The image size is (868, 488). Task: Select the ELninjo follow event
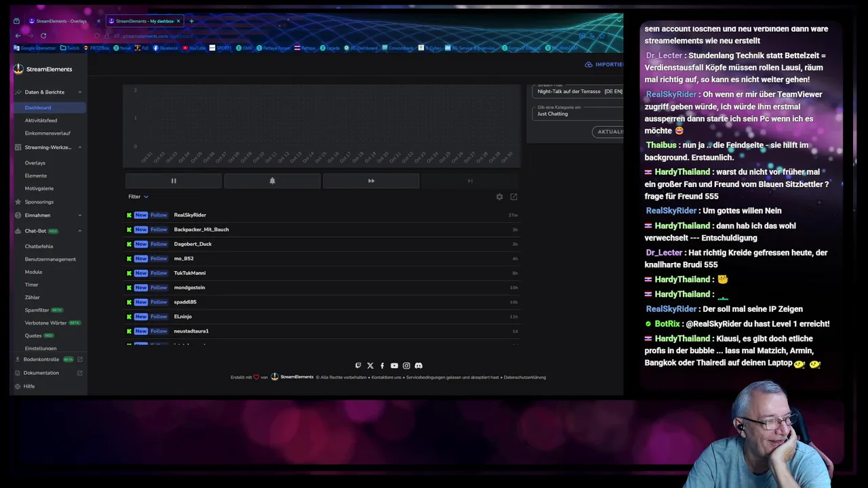tap(322, 317)
